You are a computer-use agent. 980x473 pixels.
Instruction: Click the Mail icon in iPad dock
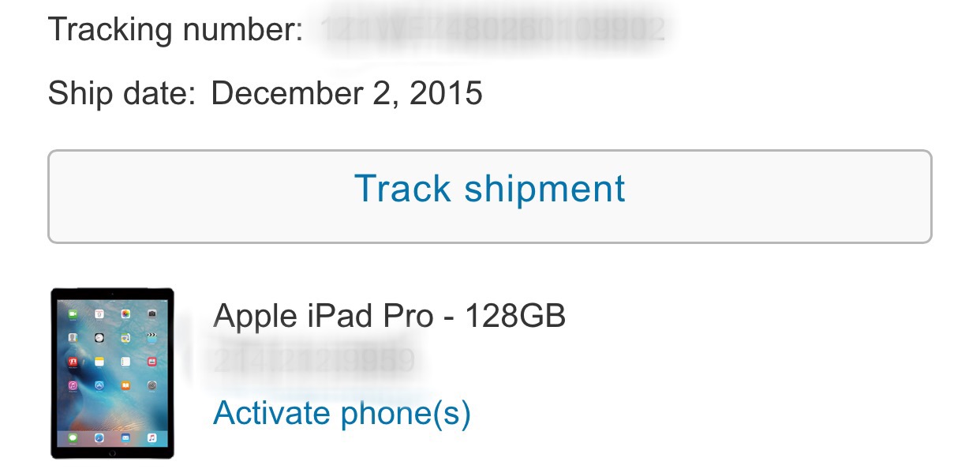125,437
